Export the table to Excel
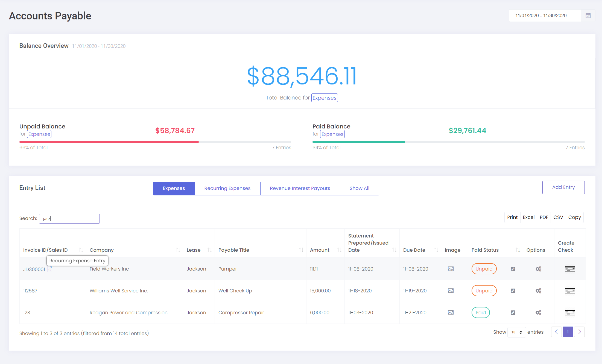This screenshot has width=602, height=364. pos(528,217)
